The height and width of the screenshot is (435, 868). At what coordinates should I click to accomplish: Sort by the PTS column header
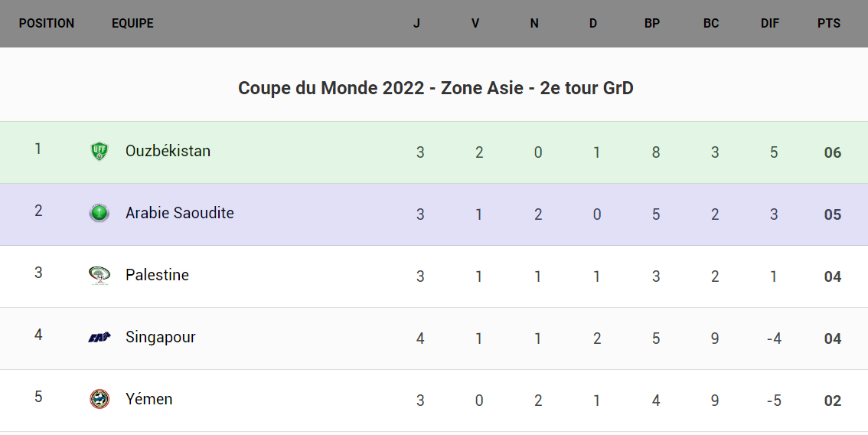click(x=829, y=24)
